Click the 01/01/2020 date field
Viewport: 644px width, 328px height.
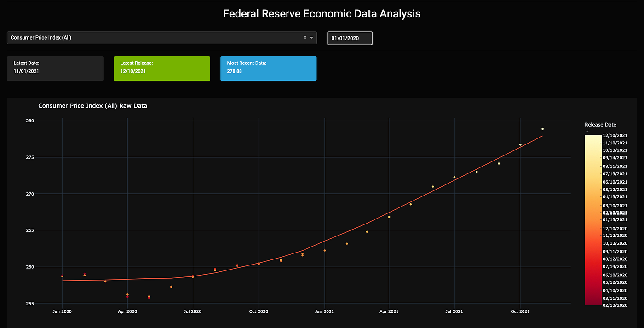(x=350, y=38)
